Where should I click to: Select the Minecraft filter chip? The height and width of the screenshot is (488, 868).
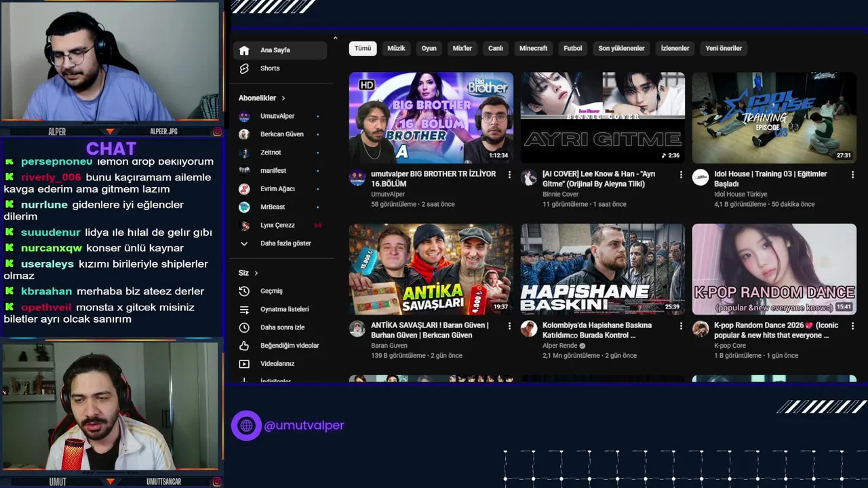[x=534, y=48]
